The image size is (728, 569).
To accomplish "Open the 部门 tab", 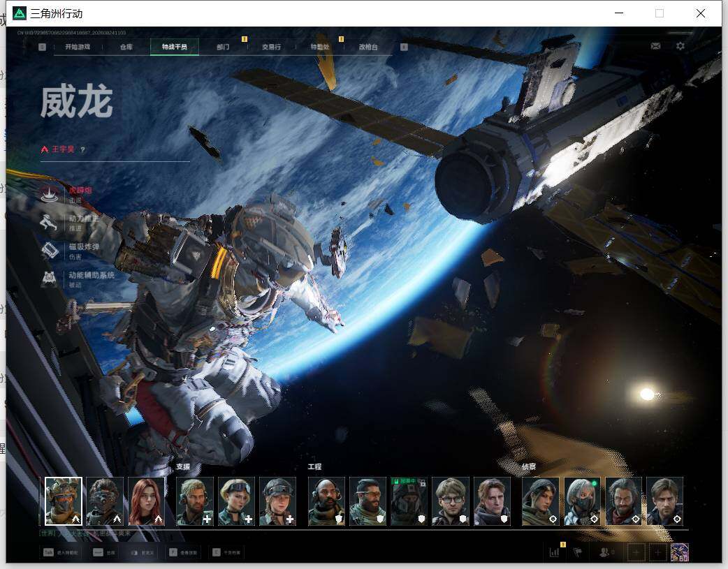I will pyautogui.click(x=223, y=47).
